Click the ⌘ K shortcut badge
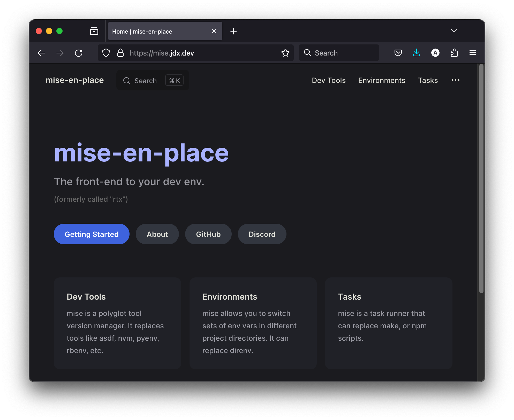514x420 pixels. [x=175, y=80]
